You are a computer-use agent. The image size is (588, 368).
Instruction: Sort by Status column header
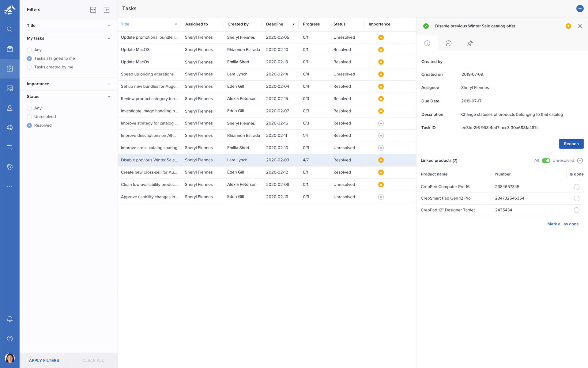tap(339, 24)
